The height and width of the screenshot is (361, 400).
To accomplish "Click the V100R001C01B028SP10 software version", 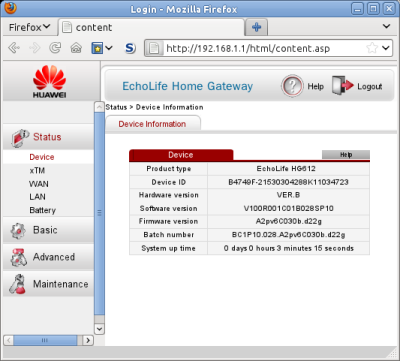I will click(x=288, y=208).
